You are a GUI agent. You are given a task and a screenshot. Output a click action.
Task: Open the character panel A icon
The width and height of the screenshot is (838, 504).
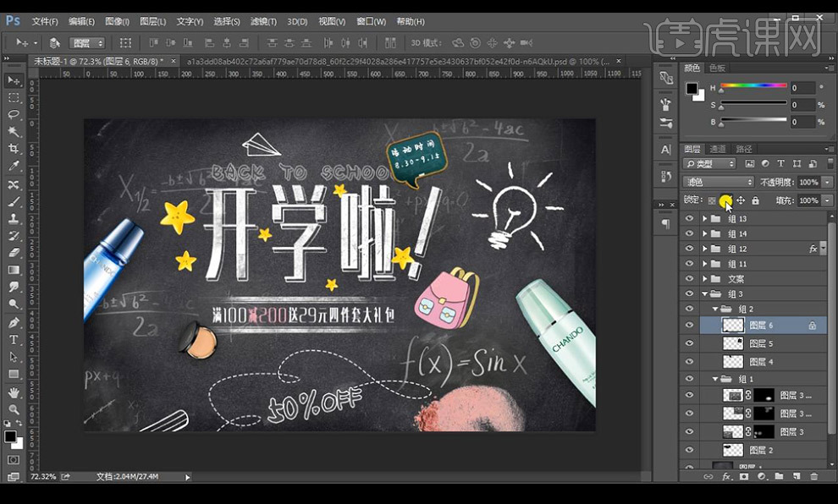click(x=666, y=150)
